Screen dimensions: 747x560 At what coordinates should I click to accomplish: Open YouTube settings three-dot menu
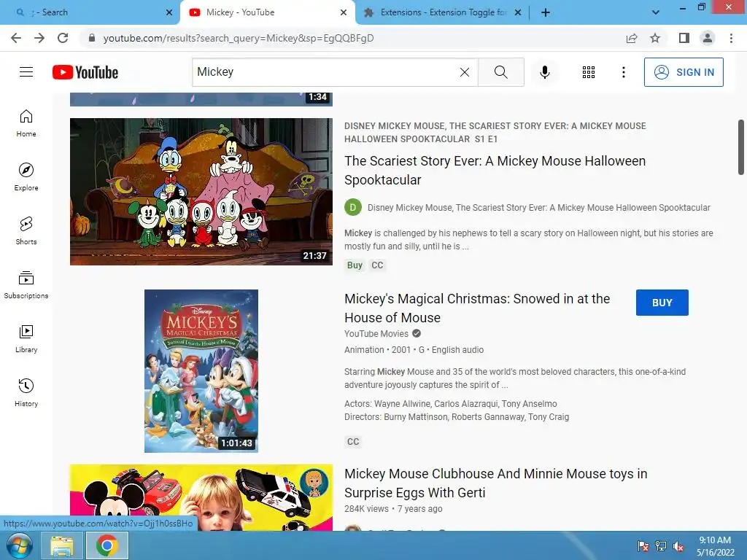(623, 72)
